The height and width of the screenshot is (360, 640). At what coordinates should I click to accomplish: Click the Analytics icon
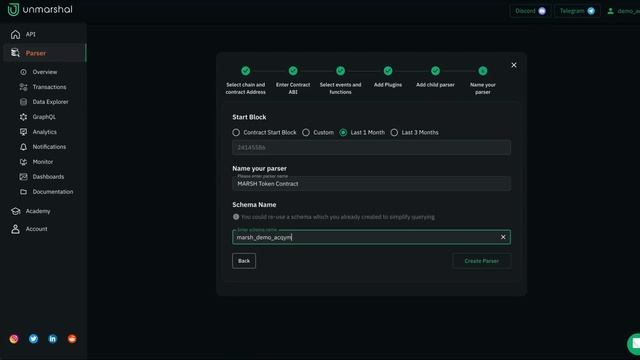point(23,132)
